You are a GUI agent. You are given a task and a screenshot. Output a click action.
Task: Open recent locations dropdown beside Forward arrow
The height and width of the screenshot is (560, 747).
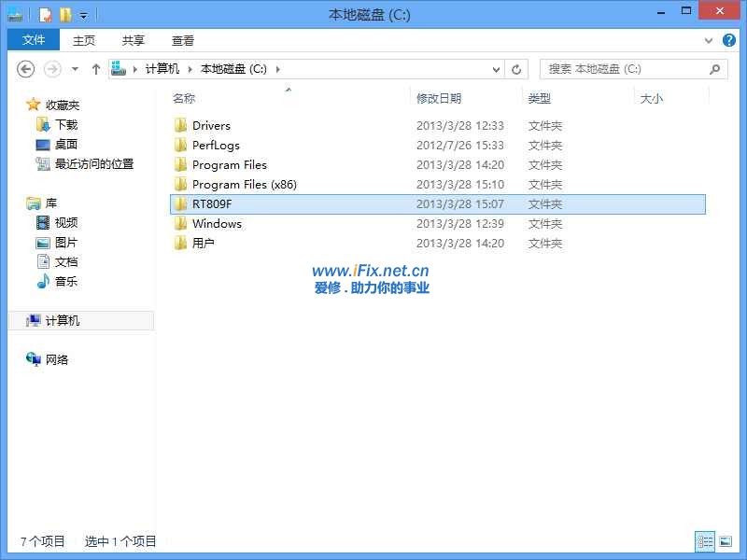click(75, 69)
